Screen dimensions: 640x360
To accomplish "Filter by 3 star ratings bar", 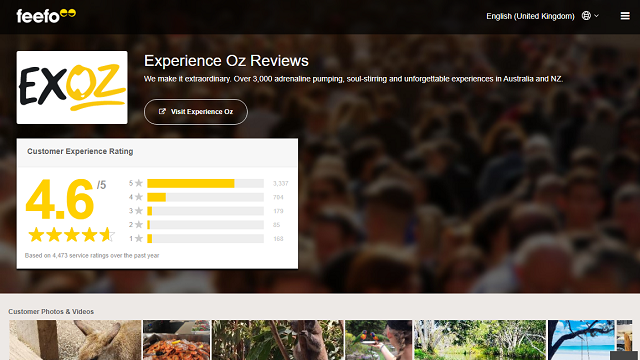I will click(x=205, y=211).
